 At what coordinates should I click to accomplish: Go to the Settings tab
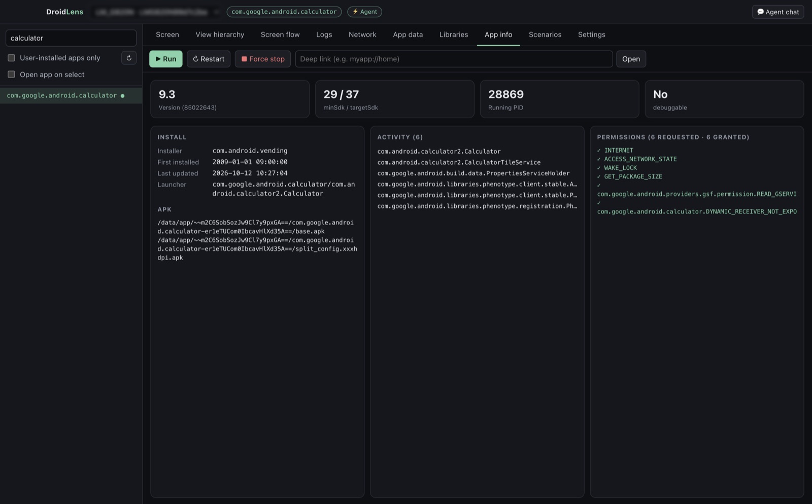(592, 34)
